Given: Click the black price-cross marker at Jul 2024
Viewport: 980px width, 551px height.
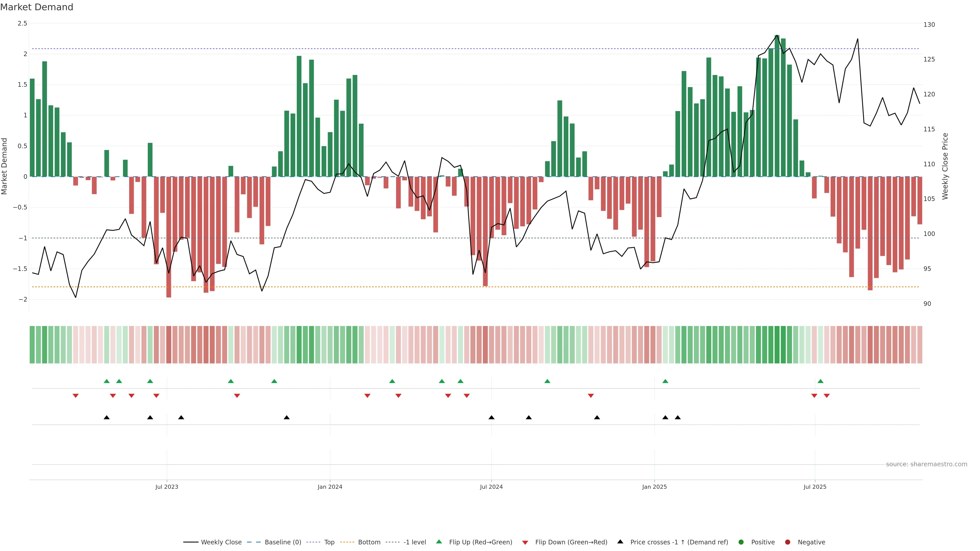Looking at the screenshot, I should pyautogui.click(x=492, y=418).
